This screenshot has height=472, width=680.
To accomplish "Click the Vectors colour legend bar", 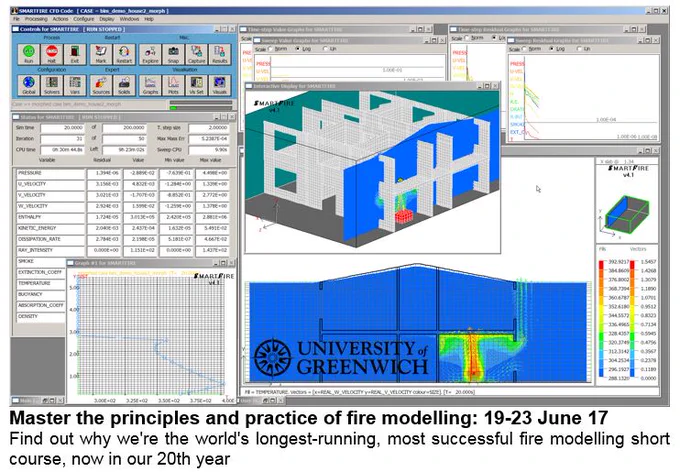I will (632, 319).
